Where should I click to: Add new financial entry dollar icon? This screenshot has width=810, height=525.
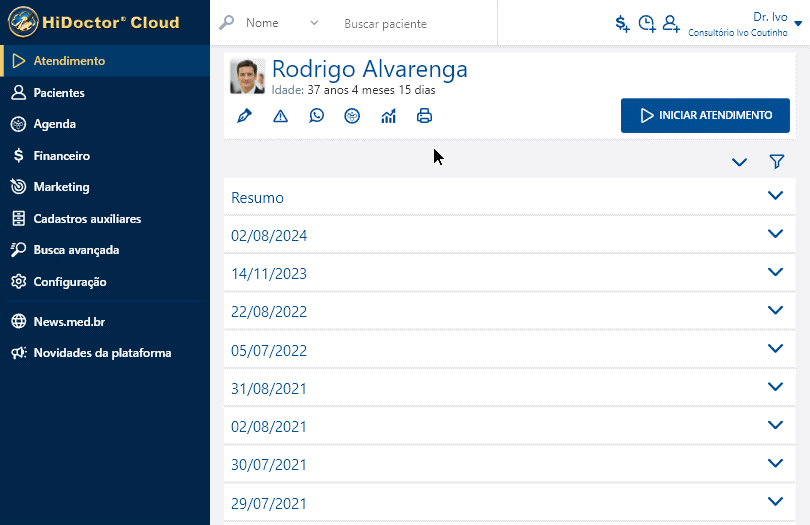click(x=622, y=23)
